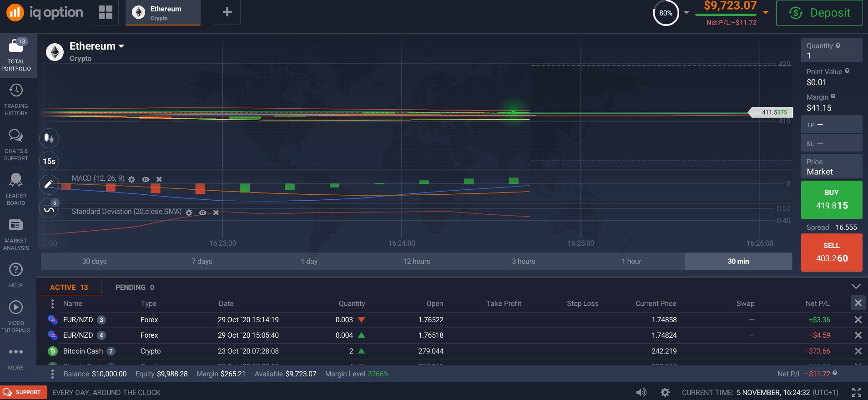Open Market Analysis panel
This screenshot has width=868, height=400.
click(16, 234)
